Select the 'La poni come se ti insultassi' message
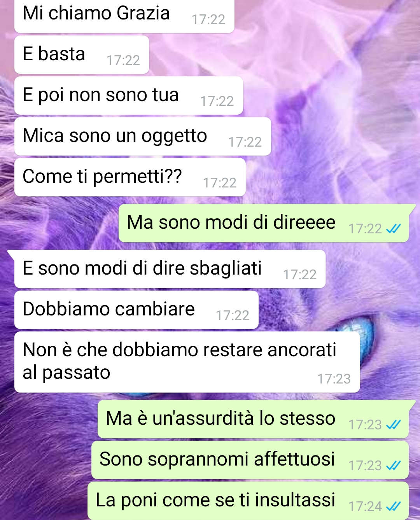420x520 pixels. (248, 501)
